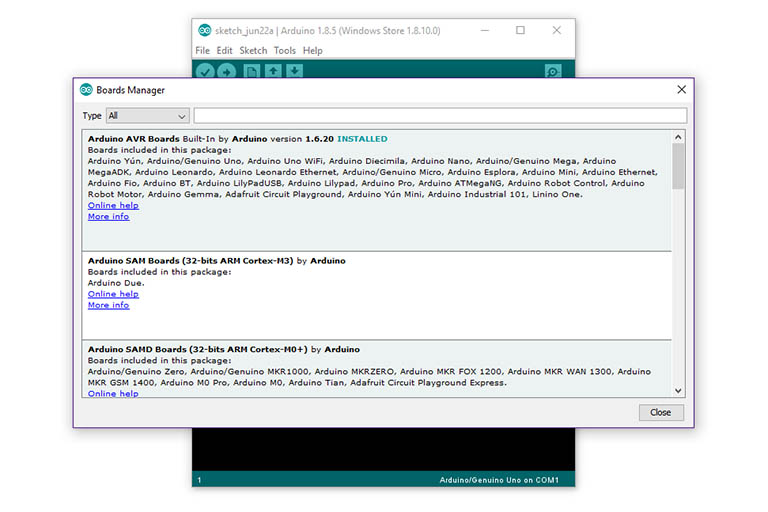Open the Help menu in Arduino window

pyautogui.click(x=312, y=50)
